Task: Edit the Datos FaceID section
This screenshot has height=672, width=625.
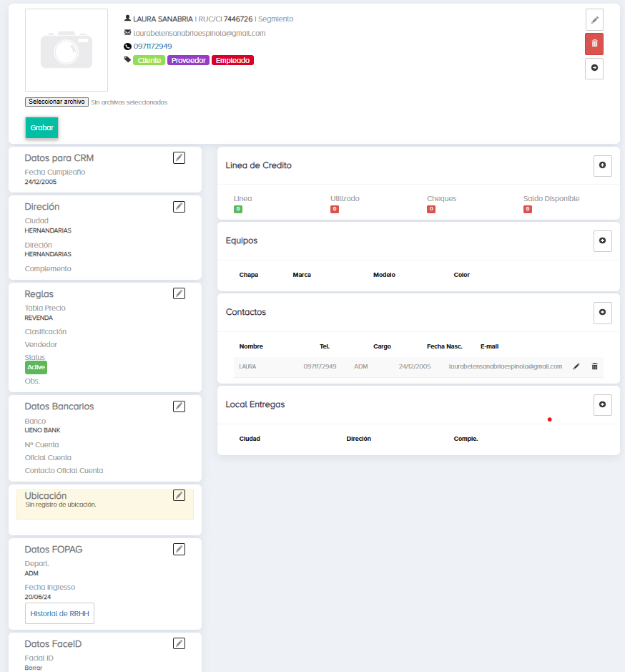Action: tap(179, 643)
